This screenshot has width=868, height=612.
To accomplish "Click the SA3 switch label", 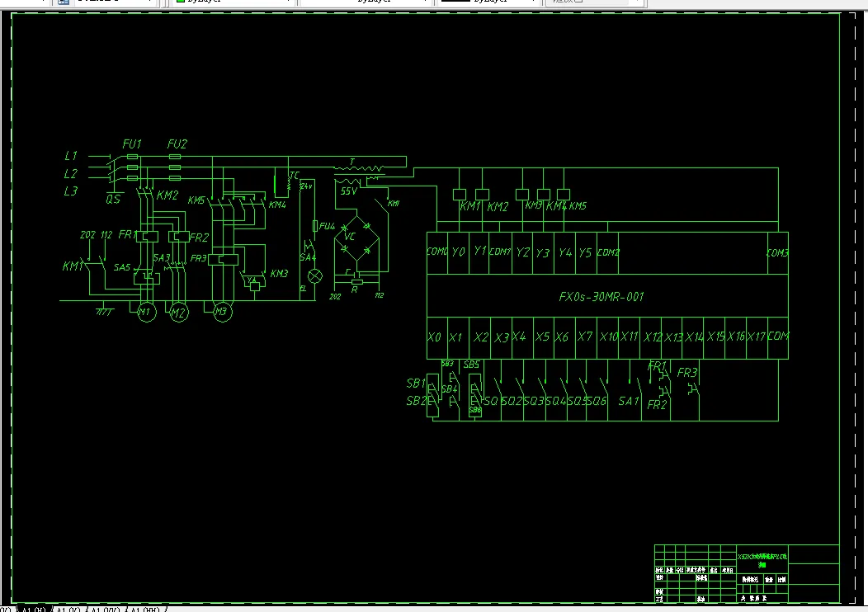I will click(161, 258).
